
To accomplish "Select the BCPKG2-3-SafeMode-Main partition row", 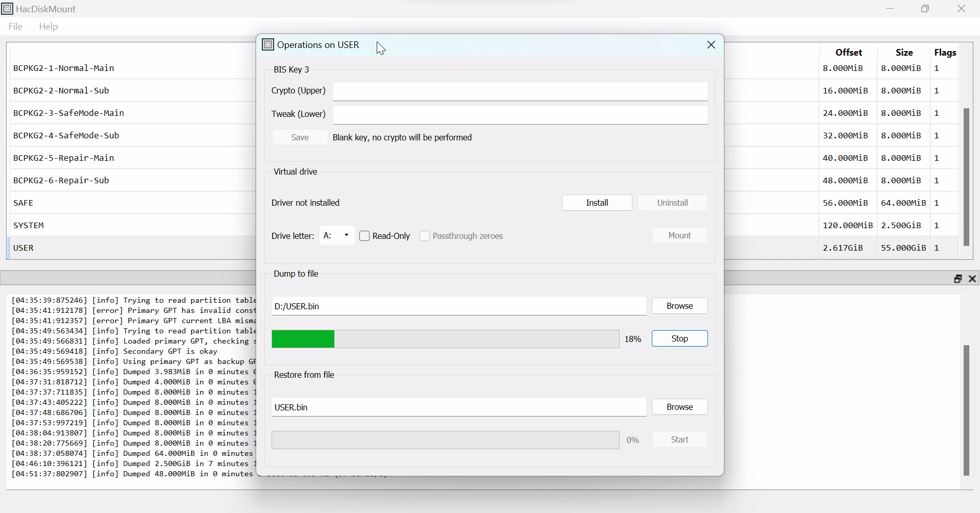I will point(133,113).
